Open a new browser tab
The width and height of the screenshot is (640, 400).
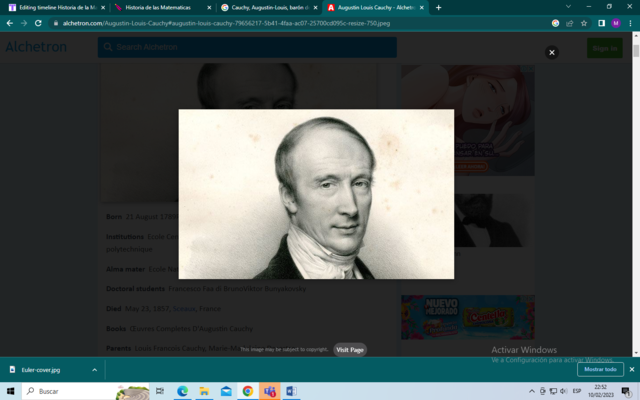point(438,7)
